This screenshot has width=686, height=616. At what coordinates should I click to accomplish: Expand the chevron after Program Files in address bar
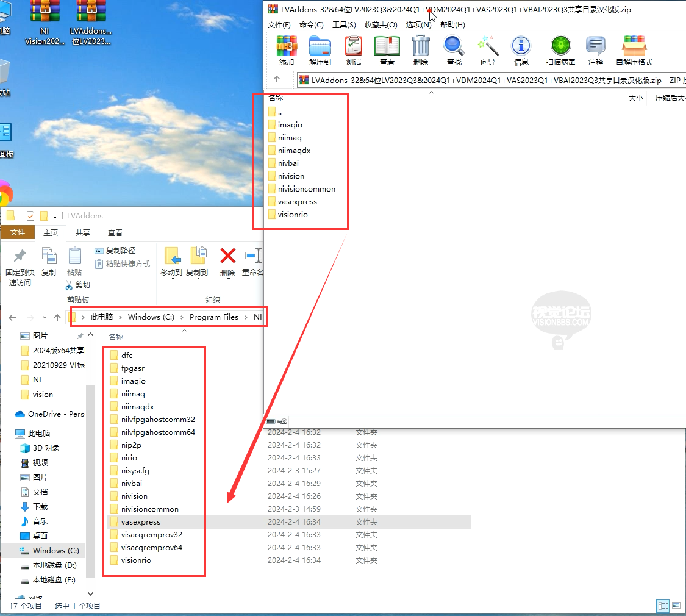pos(246,317)
